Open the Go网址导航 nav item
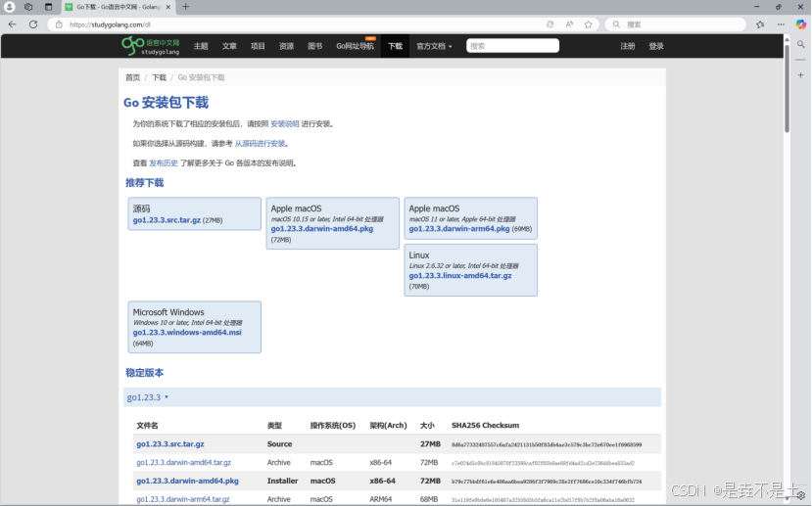Screen dimensions: 812x506 click(355, 46)
